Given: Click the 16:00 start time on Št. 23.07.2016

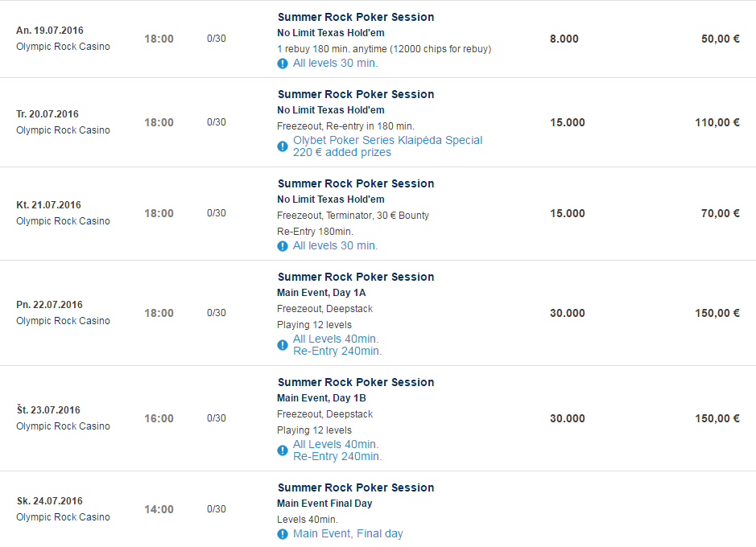Looking at the screenshot, I should [x=159, y=418].
